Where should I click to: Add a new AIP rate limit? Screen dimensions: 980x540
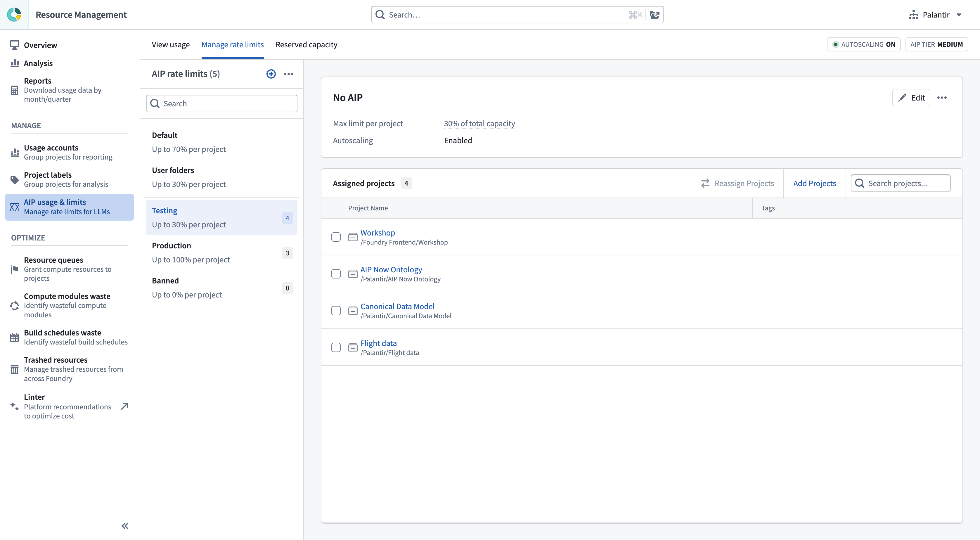[x=271, y=74]
